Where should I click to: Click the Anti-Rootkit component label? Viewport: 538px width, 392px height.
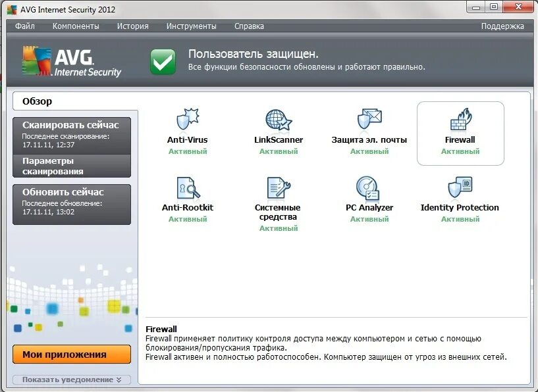tap(188, 207)
